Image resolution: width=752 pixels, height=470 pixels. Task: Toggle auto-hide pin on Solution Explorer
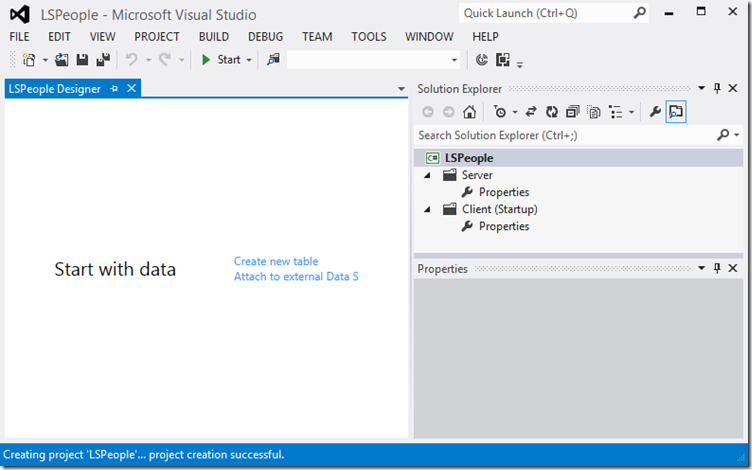coord(717,88)
